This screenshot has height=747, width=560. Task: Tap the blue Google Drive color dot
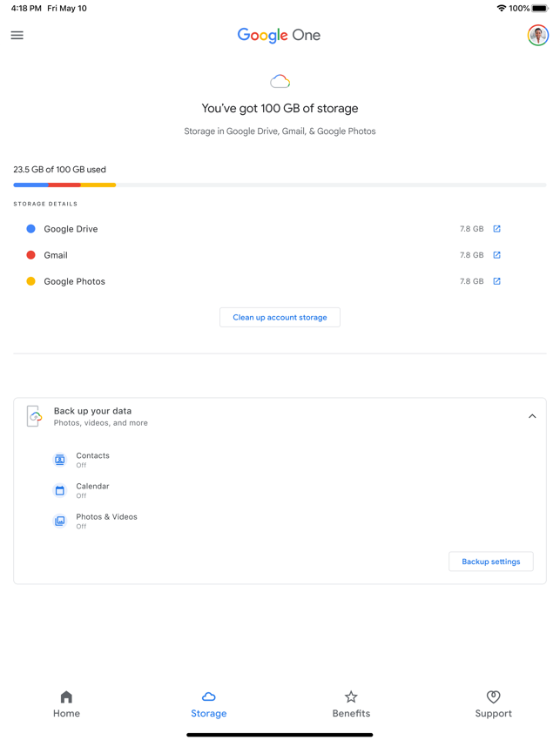[x=30, y=229]
